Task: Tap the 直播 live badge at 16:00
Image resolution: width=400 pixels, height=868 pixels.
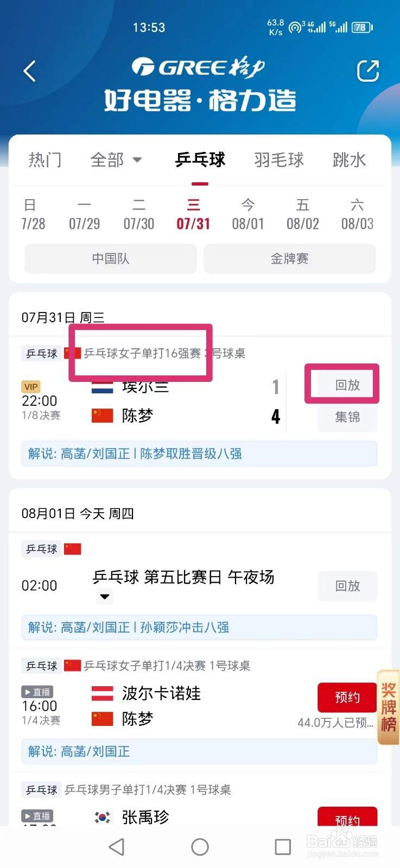Action: point(37,692)
